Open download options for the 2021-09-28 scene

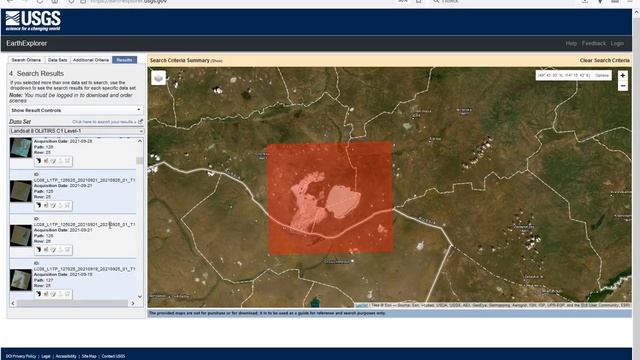tap(60, 161)
